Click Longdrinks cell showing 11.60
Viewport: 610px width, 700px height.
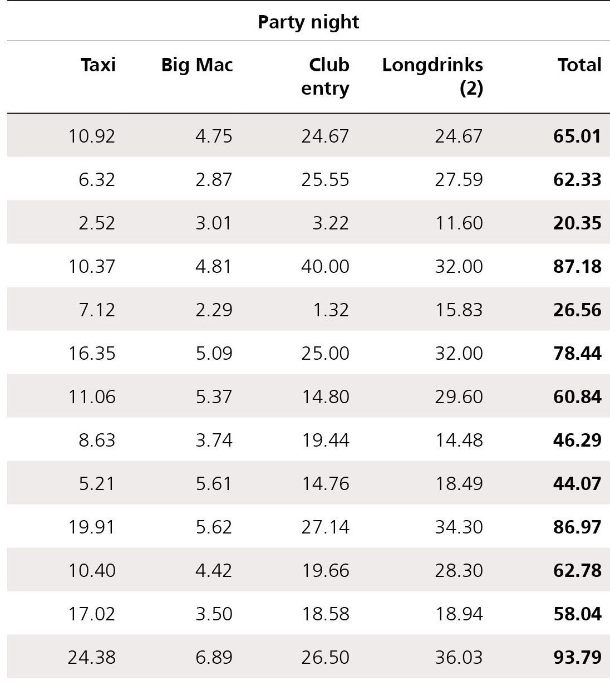(x=459, y=223)
